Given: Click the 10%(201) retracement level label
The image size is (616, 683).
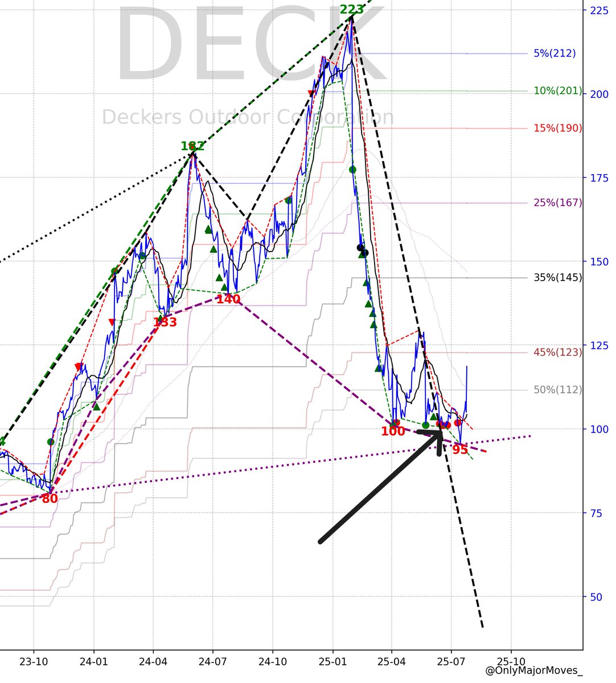Looking at the screenshot, I should click(558, 91).
